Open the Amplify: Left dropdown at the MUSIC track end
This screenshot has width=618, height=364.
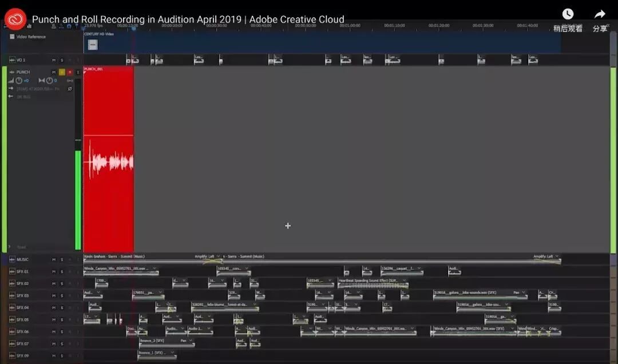pos(557,256)
